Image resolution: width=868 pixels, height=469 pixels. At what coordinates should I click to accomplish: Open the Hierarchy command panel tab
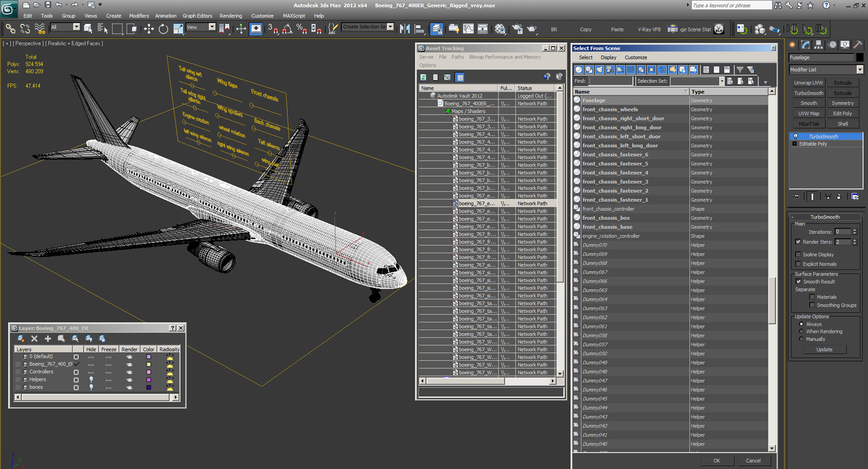819,45
